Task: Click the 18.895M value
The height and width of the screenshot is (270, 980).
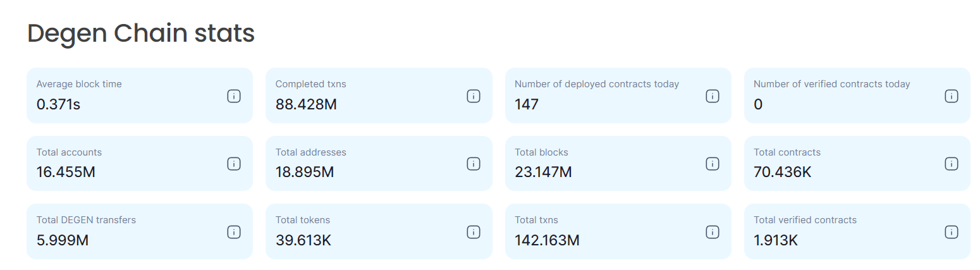Action: pos(305,172)
